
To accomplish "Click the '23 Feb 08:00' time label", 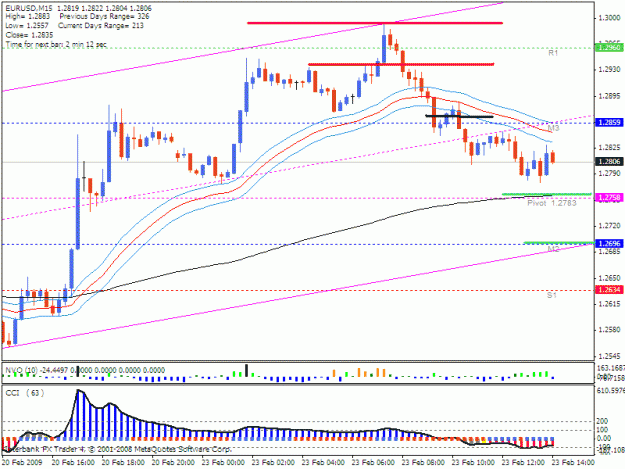I will pos(423,463).
